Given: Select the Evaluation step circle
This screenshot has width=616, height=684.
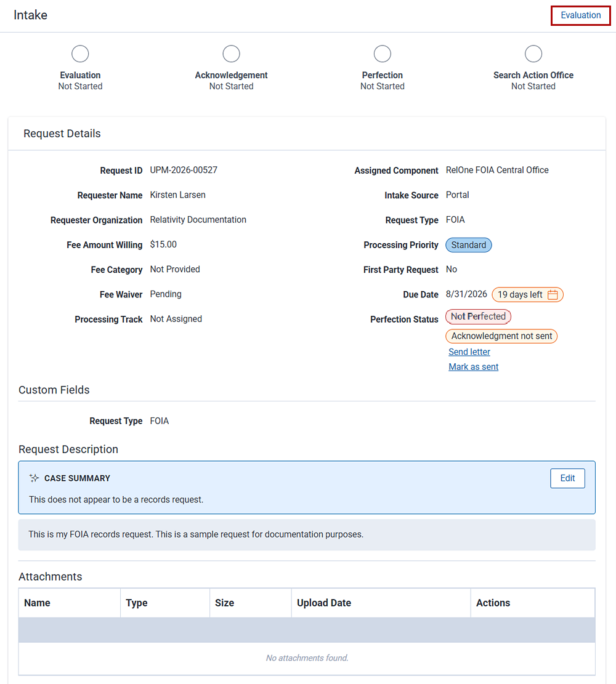Looking at the screenshot, I should (x=80, y=54).
